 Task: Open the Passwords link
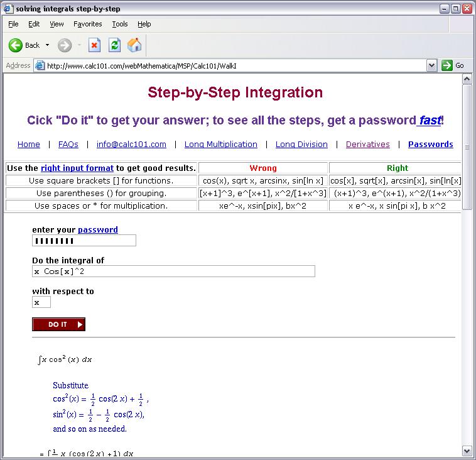pyautogui.click(x=430, y=145)
